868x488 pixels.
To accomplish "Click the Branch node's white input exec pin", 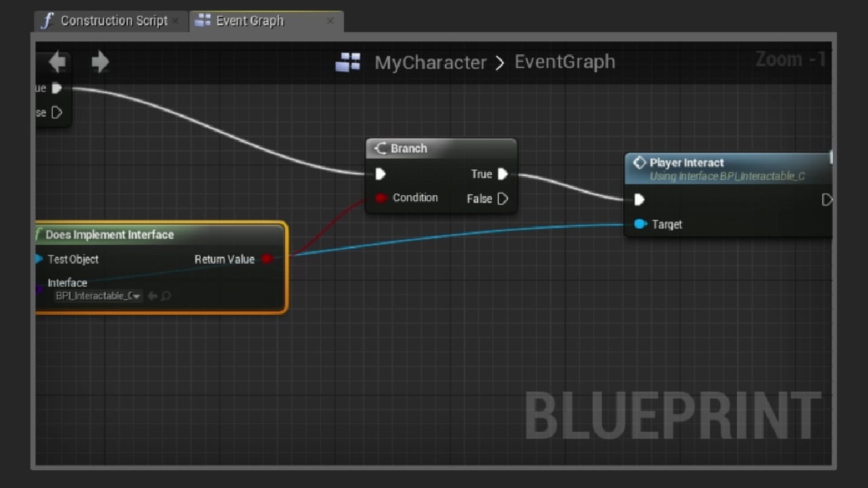I will (380, 174).
